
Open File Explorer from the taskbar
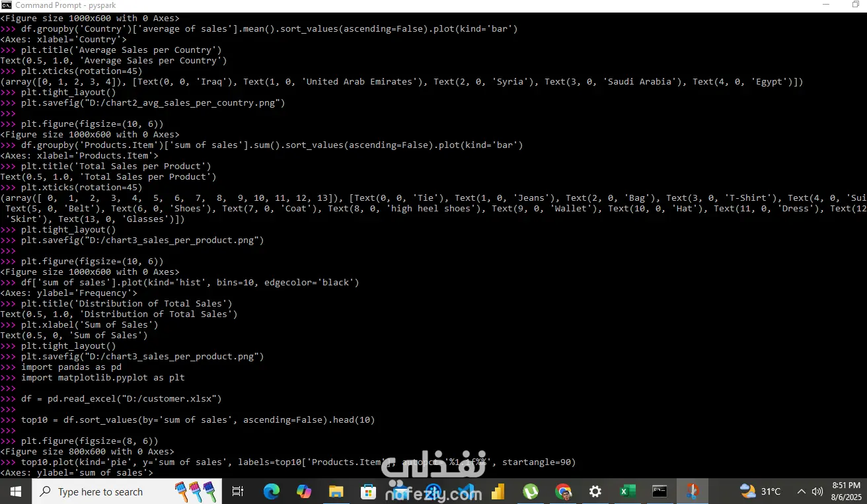[336, 491]
